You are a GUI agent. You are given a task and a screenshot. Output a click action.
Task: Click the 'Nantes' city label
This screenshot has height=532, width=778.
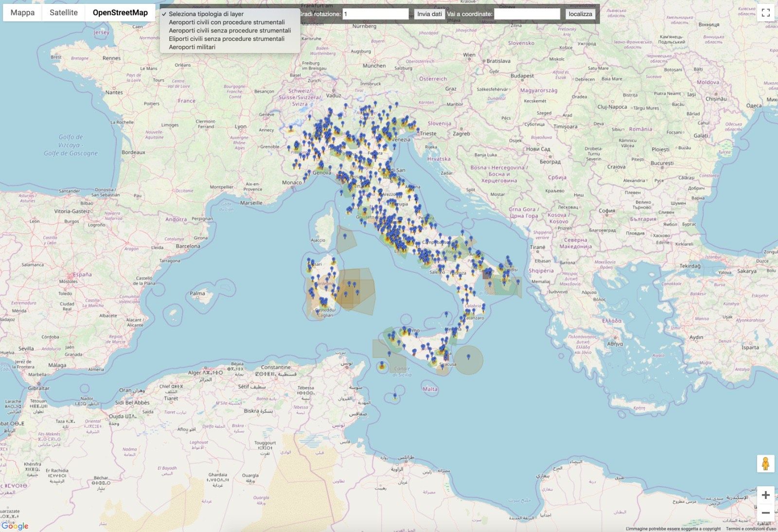point(114,92)
